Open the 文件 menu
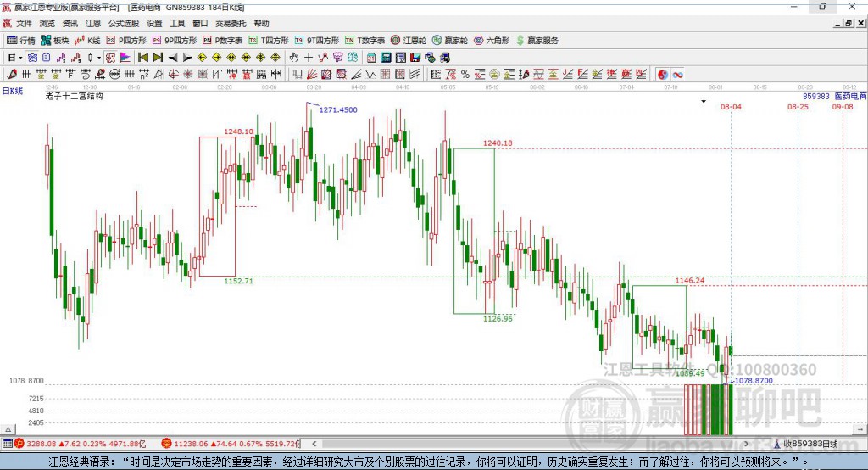The image size is (868, 470). pyautogui.click(x=25, y=23)
